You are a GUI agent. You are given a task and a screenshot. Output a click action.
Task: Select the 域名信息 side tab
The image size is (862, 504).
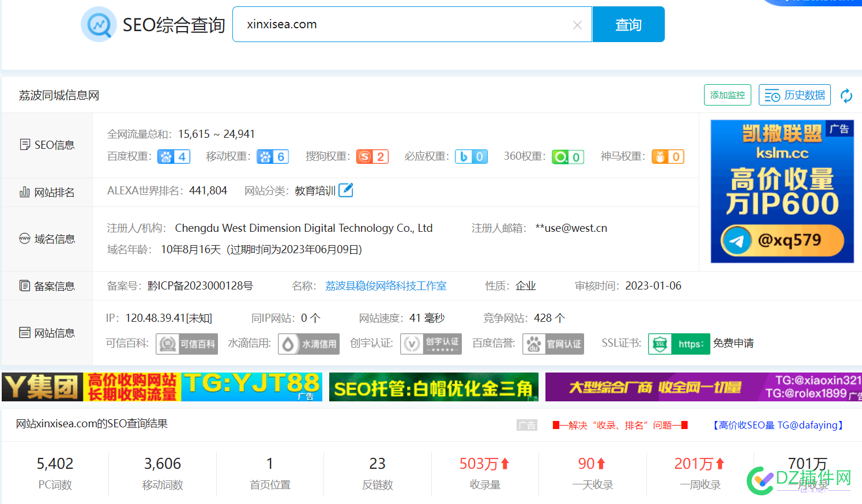point(47,239)
